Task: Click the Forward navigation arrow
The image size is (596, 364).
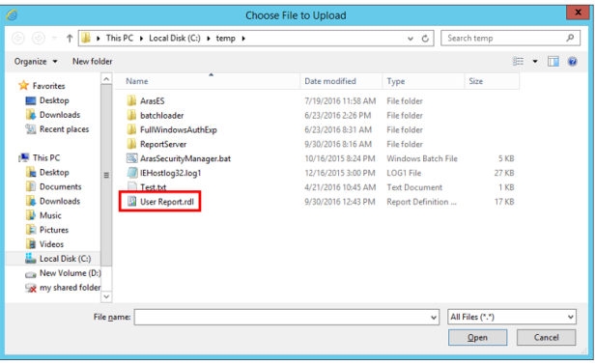Action: pos(38,38)
